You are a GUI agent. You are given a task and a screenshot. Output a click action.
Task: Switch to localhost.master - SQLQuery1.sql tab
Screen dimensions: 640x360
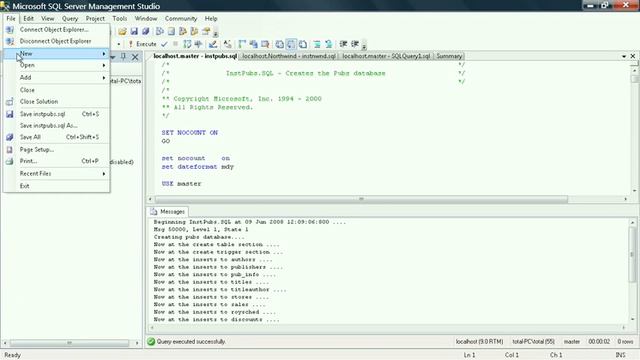pos(386,56)
